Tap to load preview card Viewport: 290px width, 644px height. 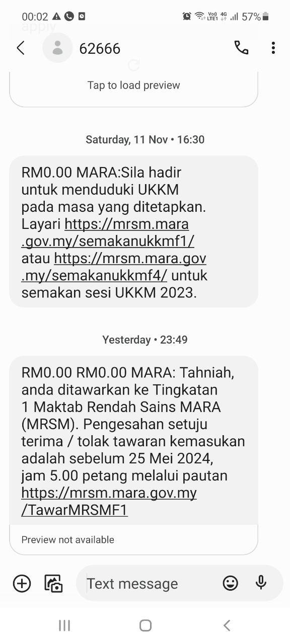point(133,89)
